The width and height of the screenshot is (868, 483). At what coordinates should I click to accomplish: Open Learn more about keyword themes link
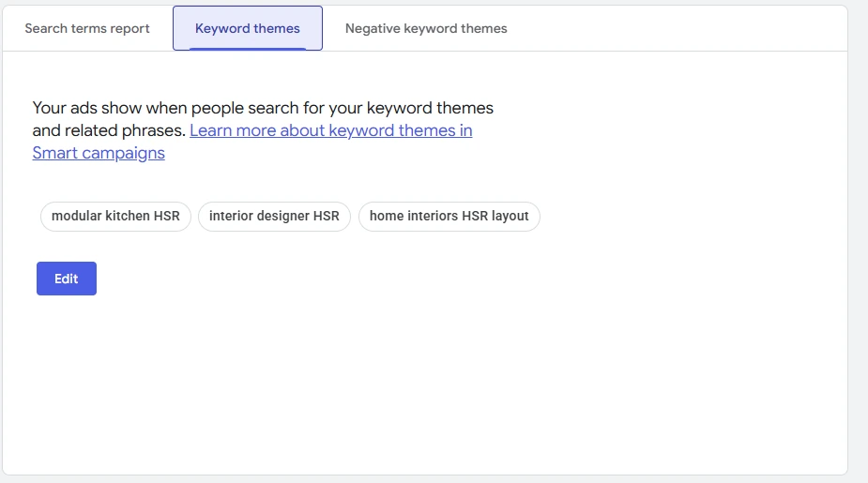252,142
